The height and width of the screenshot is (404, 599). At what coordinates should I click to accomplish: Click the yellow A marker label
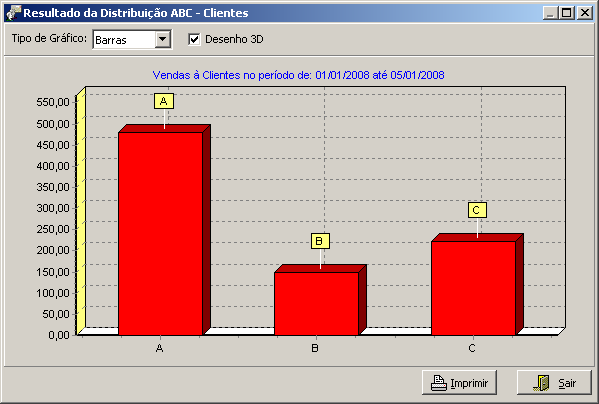(x=164, y=101)
